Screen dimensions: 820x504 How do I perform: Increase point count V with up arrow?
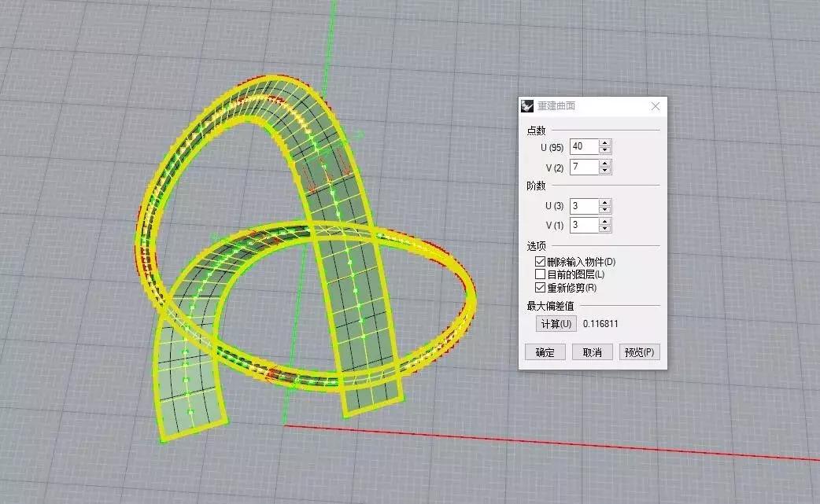[x=604, y=163]
